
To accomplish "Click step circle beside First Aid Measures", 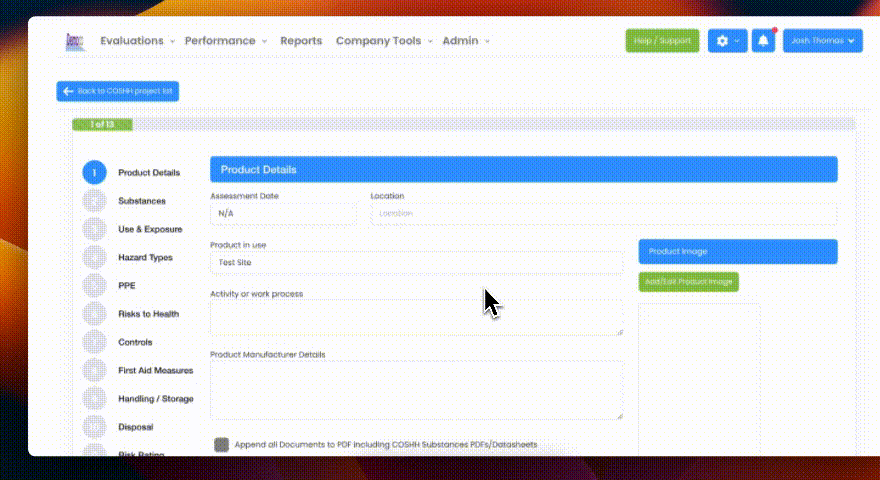I will pos(94,370).
